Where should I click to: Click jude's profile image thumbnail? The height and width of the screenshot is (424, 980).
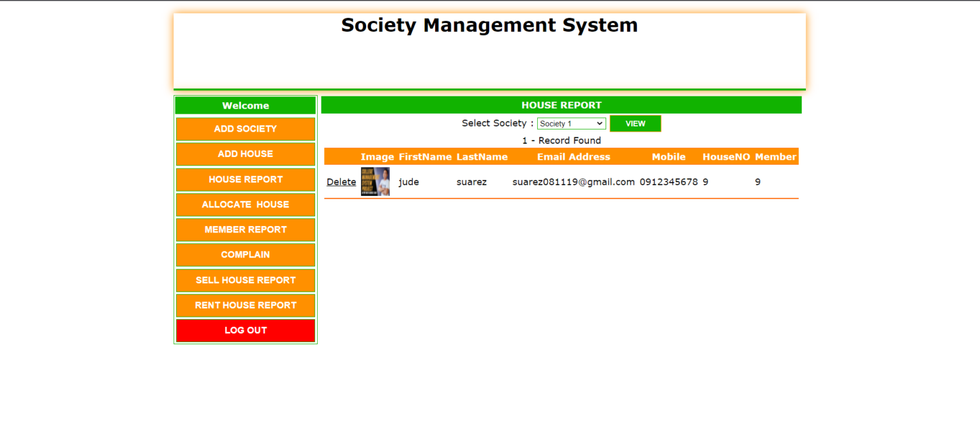[376, 182]
